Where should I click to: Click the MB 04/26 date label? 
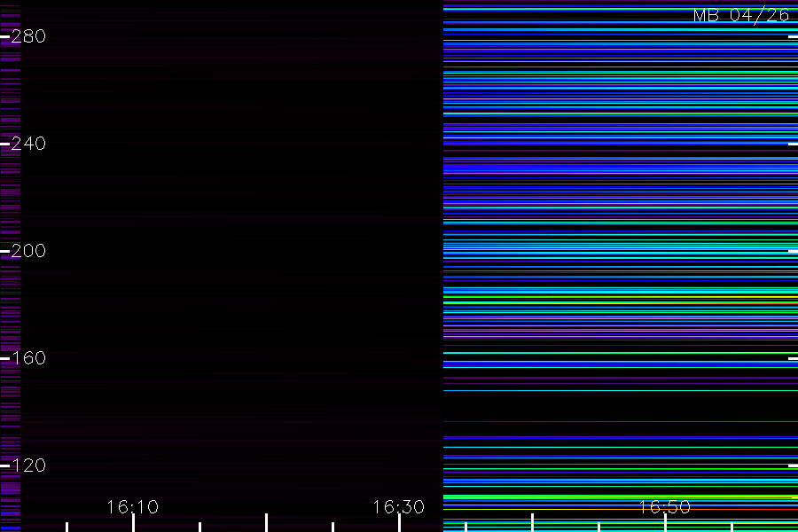(741, 15)
